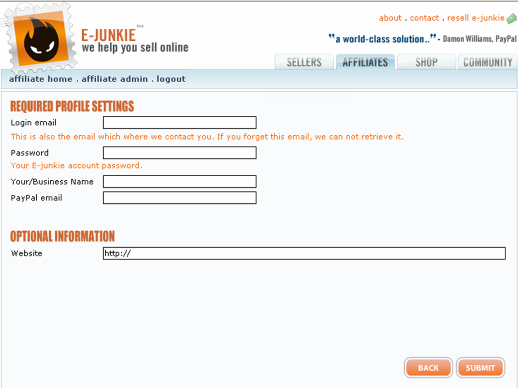Screen dimensions: 518x388
Task: Click the 'Required Profile Settings' heading
Action: click(72, 106)
